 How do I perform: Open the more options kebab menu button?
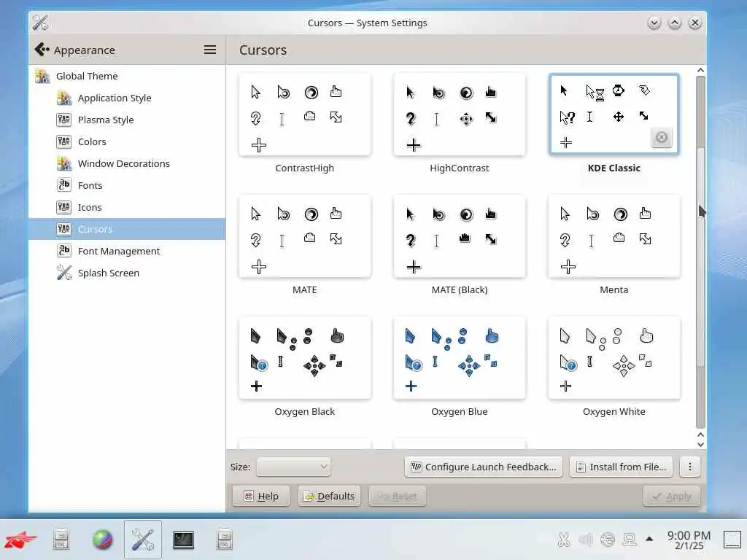pyautogui.click(x=690, y=467)
